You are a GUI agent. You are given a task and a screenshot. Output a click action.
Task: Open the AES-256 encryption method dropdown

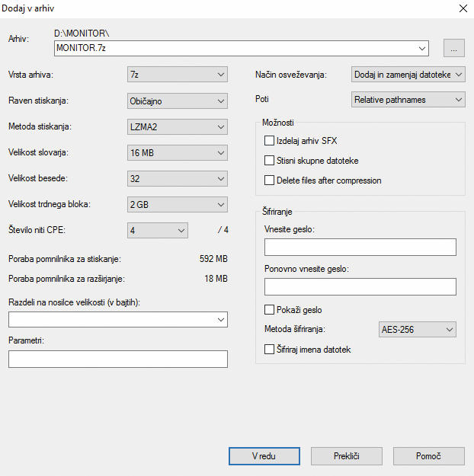coord(417,329)
